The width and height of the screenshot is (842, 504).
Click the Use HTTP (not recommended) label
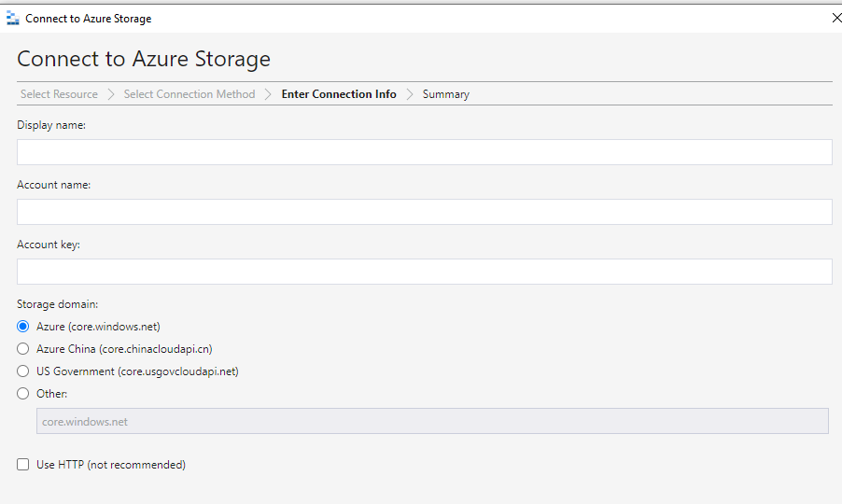click(111, 464)
